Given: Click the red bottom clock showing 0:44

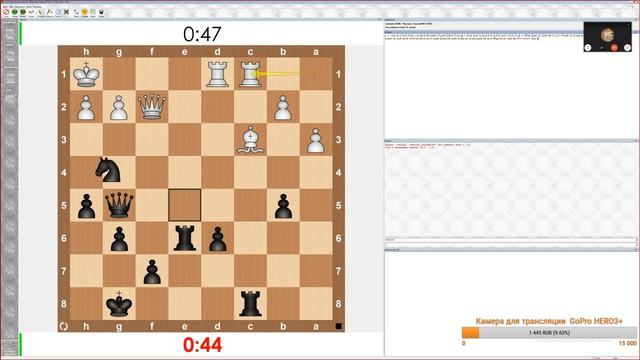Looking at the screenshot, I should (x=202, y=345).
